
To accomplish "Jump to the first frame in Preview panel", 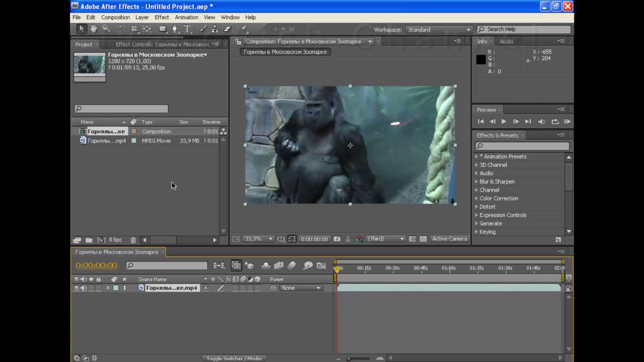I will (480, 121).
